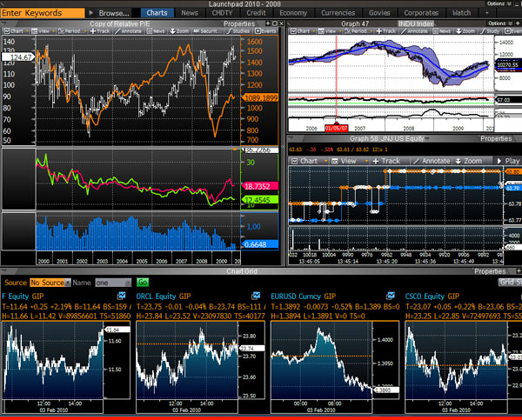
Task: Click the green Go button
Action: (x=144, y=283)
